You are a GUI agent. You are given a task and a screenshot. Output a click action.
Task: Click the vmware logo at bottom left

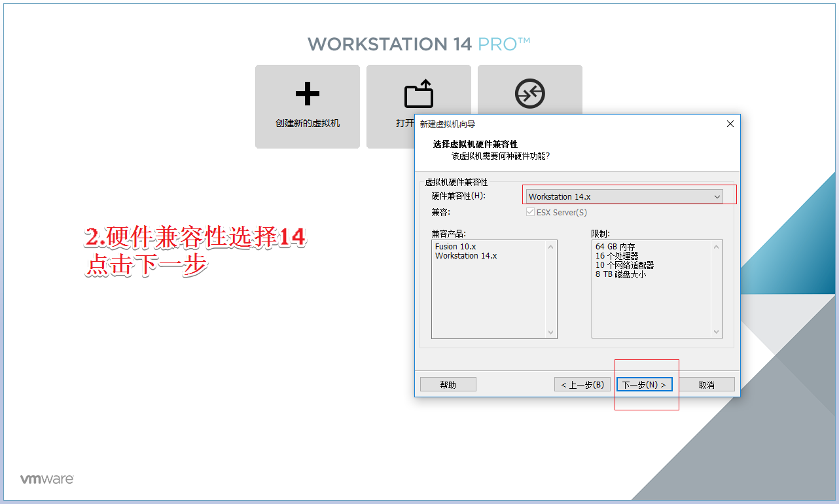coord(46,479)
